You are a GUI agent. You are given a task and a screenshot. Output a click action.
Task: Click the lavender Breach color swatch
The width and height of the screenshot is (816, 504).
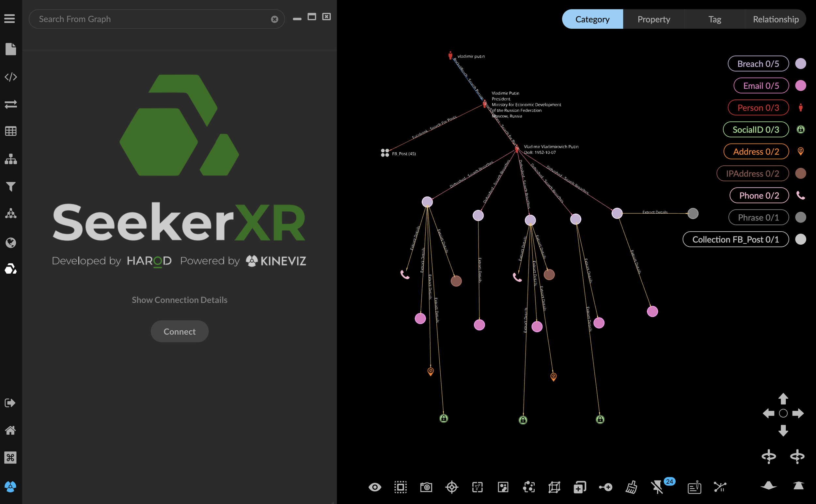point(801,64)
